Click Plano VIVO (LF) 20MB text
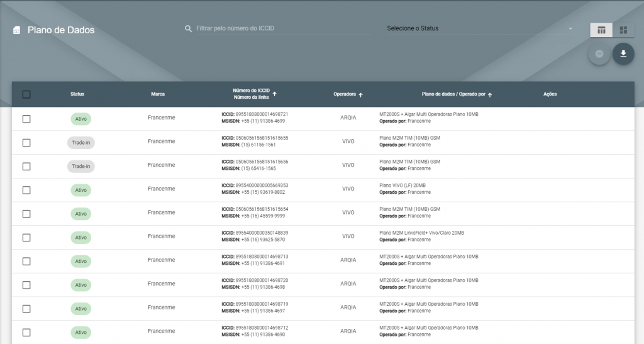This screenshot has height=344, width=644. point(402,186)
